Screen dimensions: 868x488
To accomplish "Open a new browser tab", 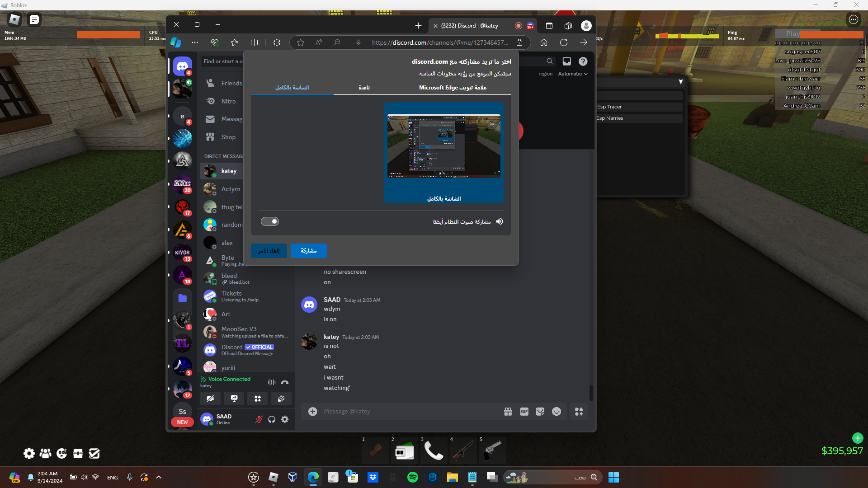I will 418,26.
